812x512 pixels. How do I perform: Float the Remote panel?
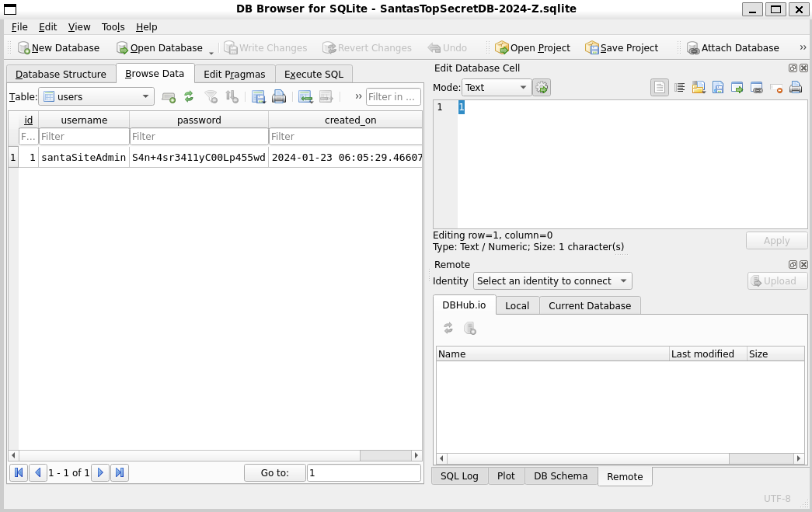pos(793,264)
